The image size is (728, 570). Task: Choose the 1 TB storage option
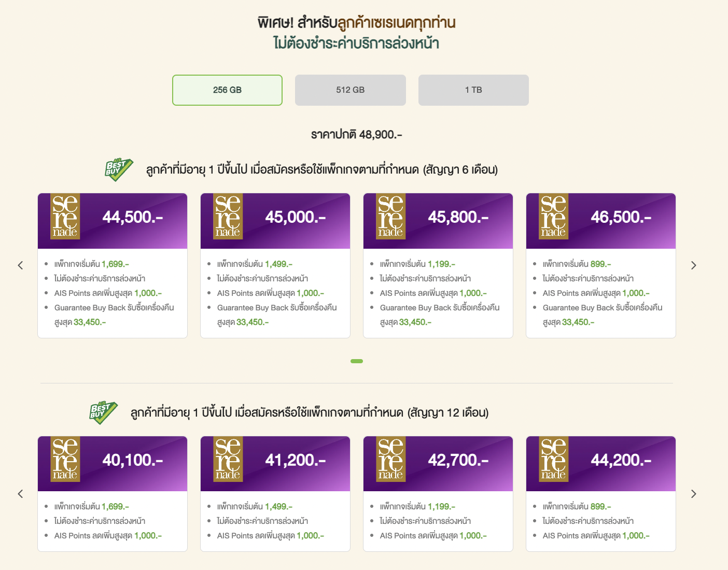click(473, 90)
